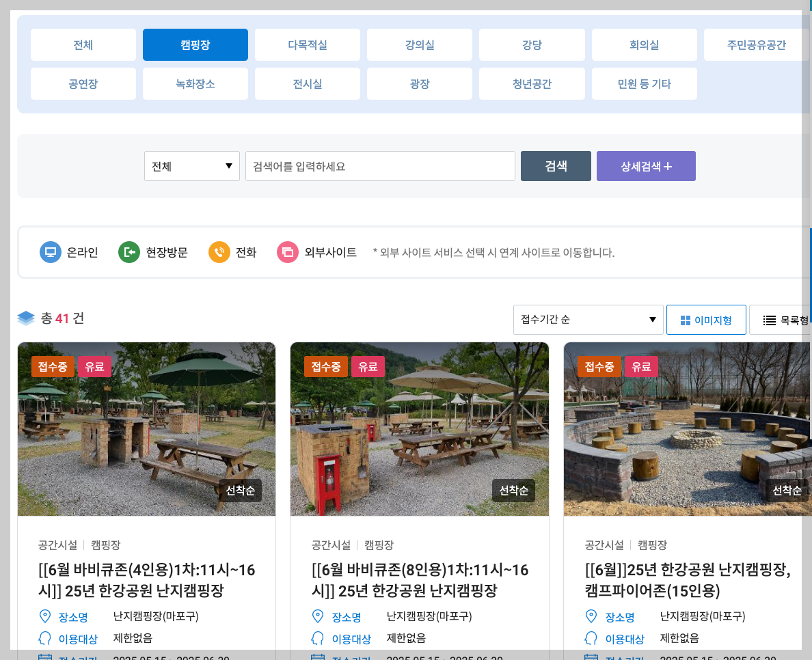
Task: Click 캠핑장 label on 바비큐존(8인용) card
Action: (379, 545)
